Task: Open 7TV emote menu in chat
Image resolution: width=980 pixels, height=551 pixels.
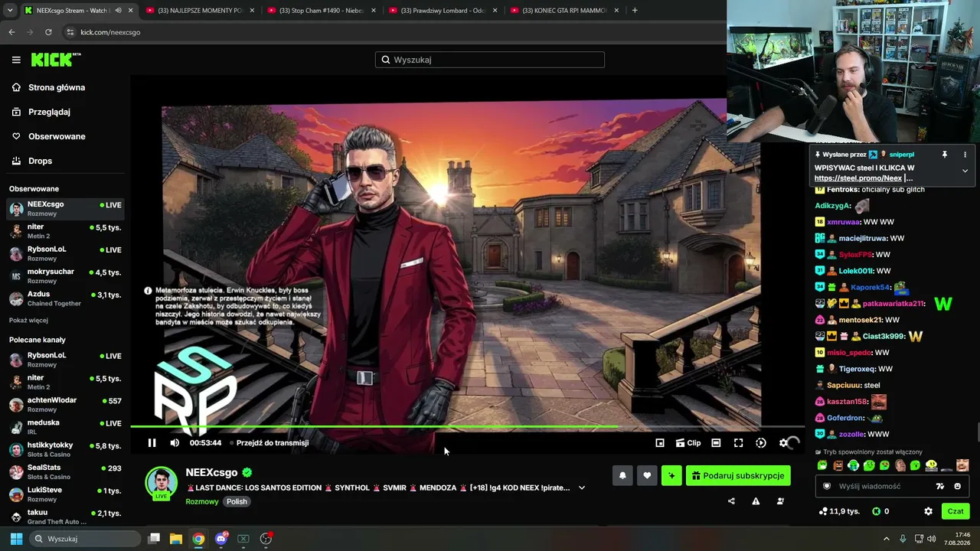Action: (940, 486)
